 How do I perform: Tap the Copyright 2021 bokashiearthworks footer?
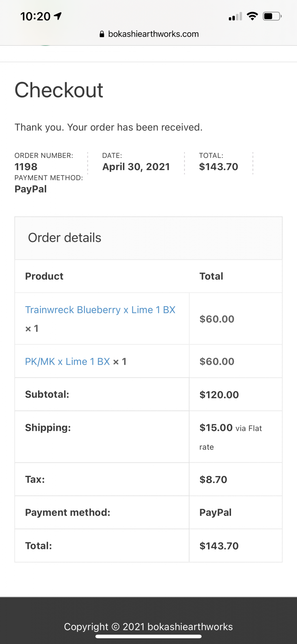click(x=148, y=627)
